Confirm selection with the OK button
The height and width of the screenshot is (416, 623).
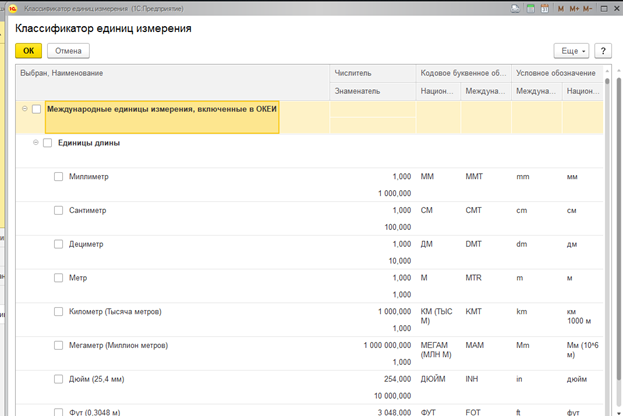point(28,51)
